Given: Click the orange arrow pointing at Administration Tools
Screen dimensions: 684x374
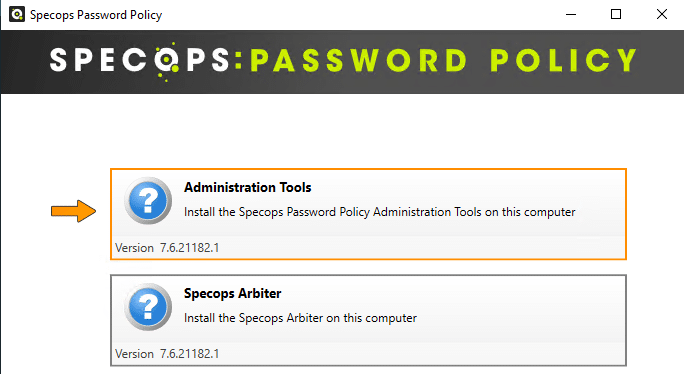Looking at the screenshot, I should (x=73, y=211).
